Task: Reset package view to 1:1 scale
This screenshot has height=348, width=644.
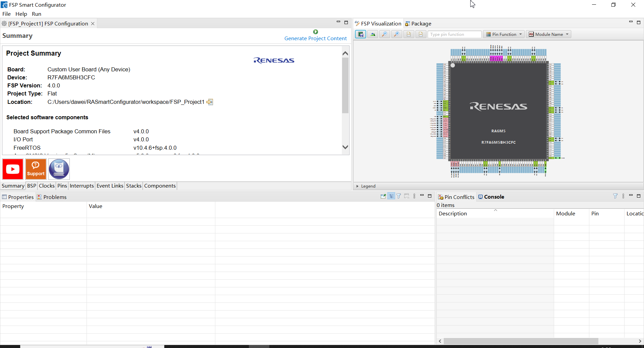Action: tap(409, 34)
